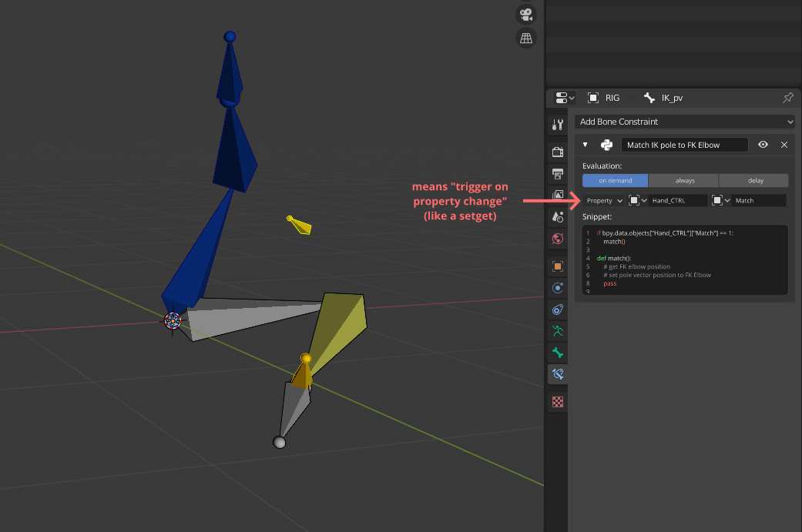Image resolution: width=802 pixels, height=532 pixels.
Task: Collapse the Match IK pole constraint panel
Action: click(586, 146)
